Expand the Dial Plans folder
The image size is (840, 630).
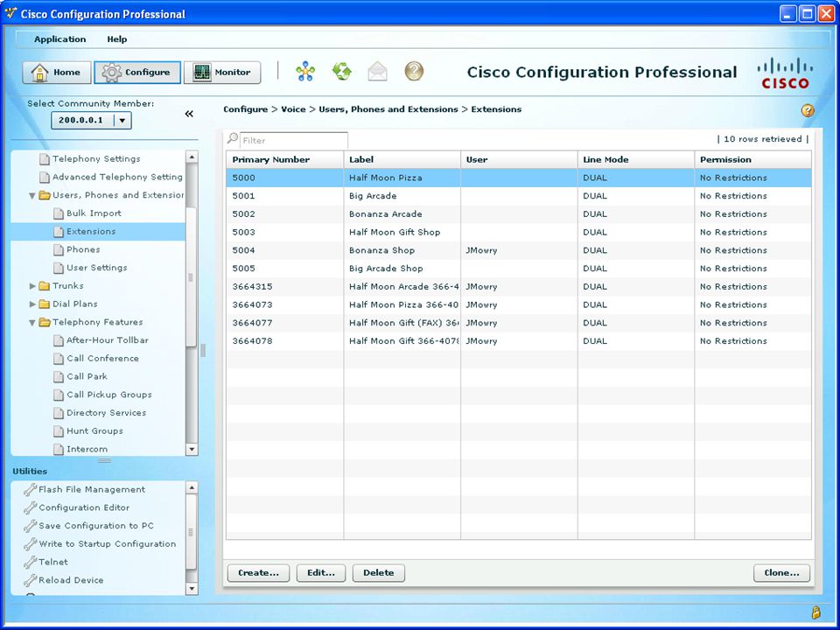pos(32,304)
